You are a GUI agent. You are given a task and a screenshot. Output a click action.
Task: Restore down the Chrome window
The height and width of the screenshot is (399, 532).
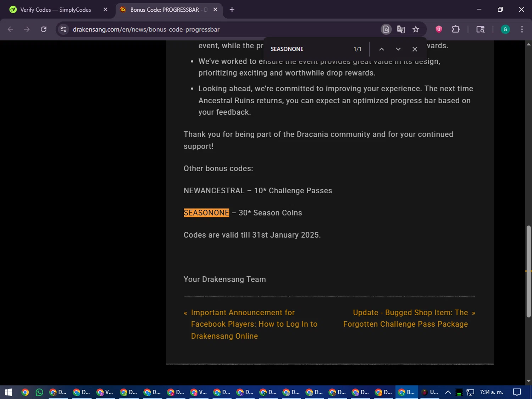(x=500, y=10)
